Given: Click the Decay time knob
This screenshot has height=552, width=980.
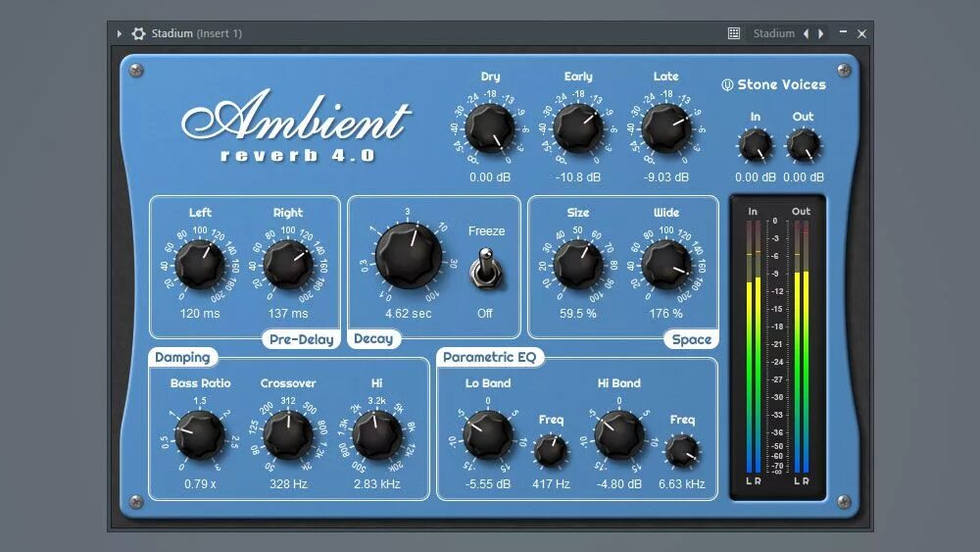Looking at the screenshot, I should (x=408, y=256).
